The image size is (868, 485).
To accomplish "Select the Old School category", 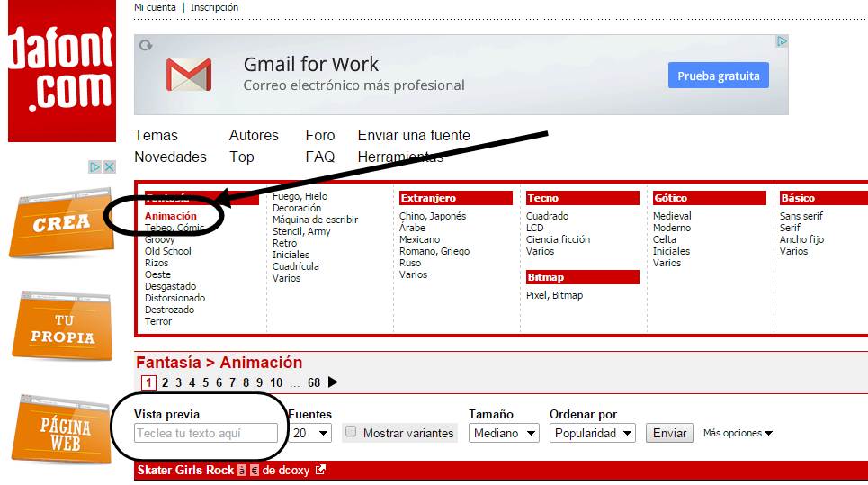I will (x=167, y=251).
